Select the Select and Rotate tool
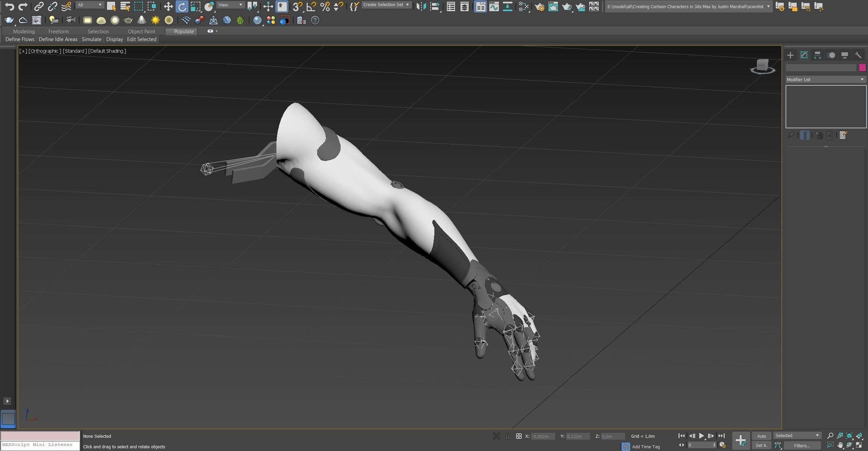This screenshot has height=451, width=868. [x=182, y=6]
